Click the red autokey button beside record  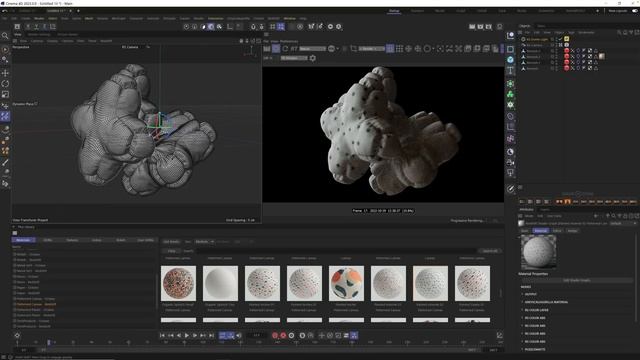(x=283, y=335)
